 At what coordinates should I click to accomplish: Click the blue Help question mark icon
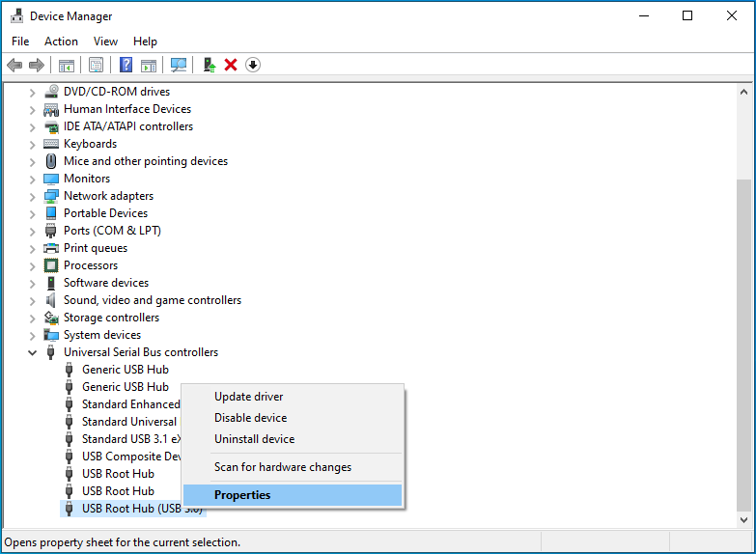pos(126,65)
